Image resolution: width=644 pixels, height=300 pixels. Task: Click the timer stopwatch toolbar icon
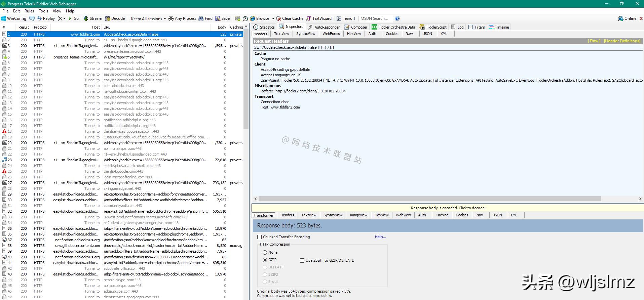[245, 18]
